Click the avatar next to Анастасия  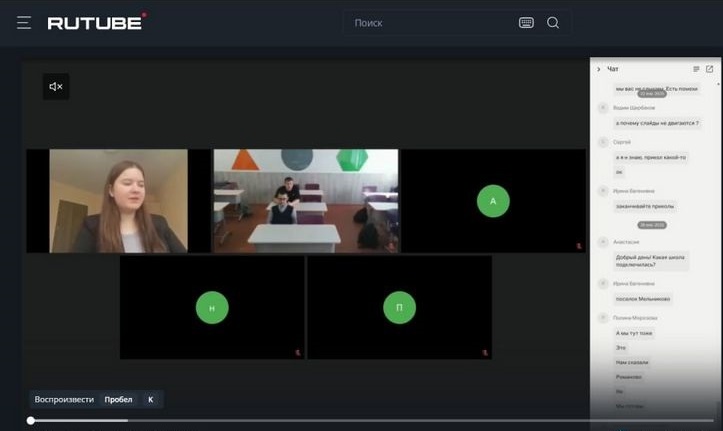pyautogui.click(x=603, y=242)
